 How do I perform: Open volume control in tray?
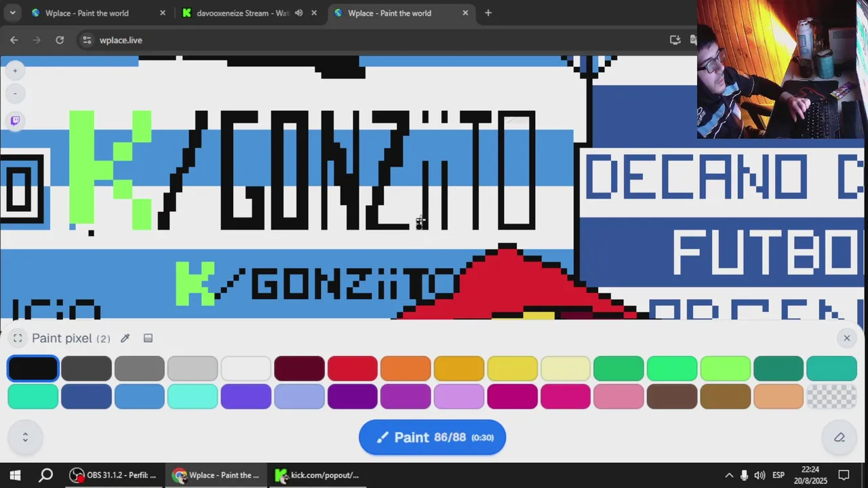759,475
